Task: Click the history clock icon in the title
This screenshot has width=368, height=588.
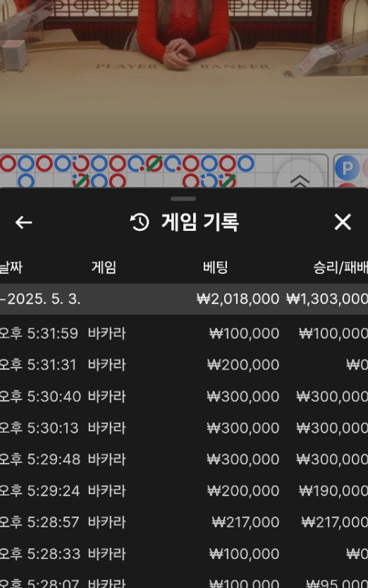Action: pos(140,222)
